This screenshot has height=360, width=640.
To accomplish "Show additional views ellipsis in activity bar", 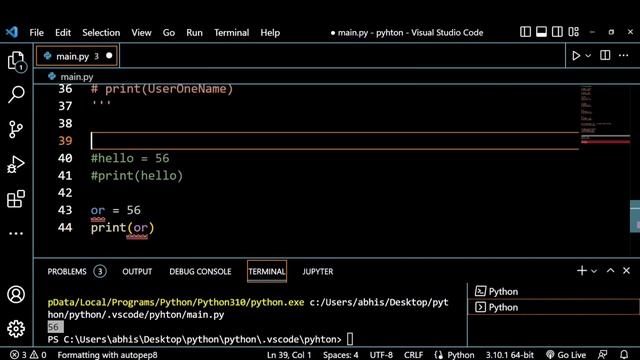I will point(16,233).
